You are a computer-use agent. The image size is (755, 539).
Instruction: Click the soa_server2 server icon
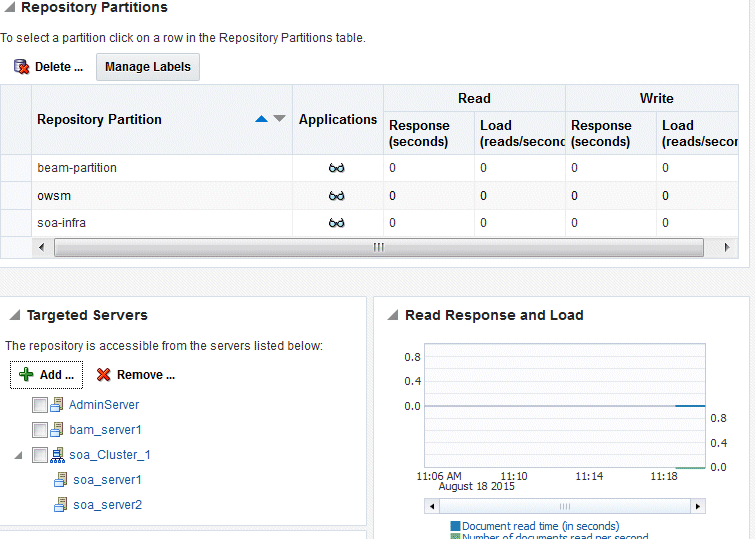[x=61, y=505]
